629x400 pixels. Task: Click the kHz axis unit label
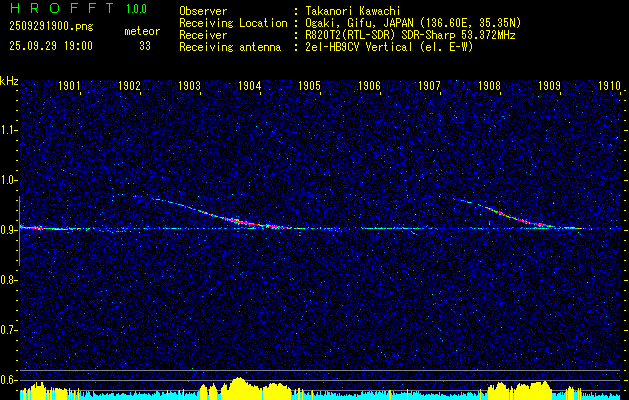point(9,81)
